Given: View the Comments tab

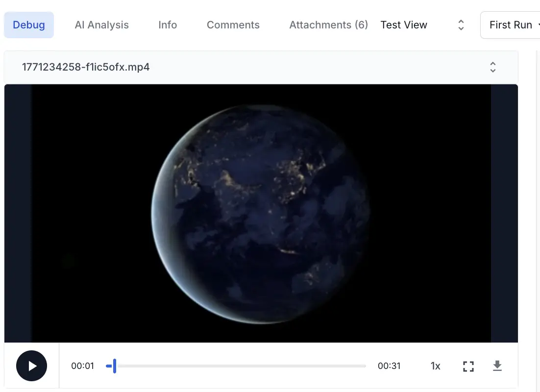Looking at the screenshot, I should click(x=233, y=24).
